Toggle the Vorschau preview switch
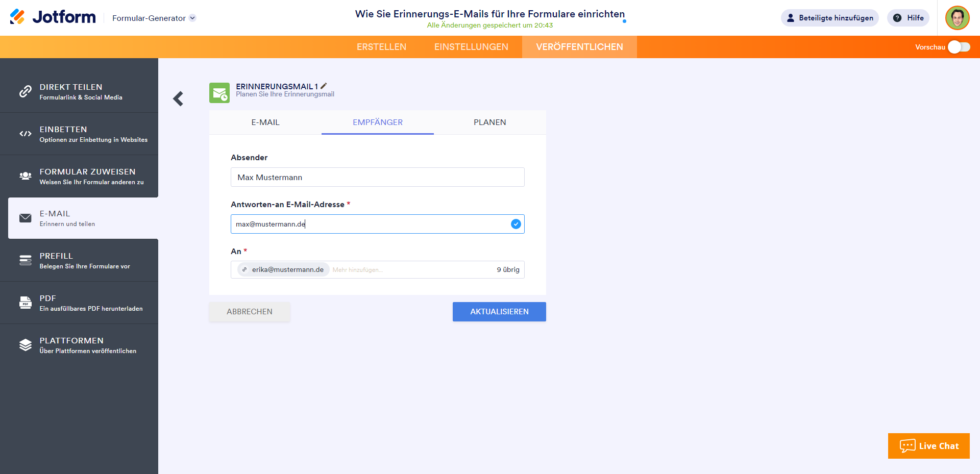 (x=959, y=47)
